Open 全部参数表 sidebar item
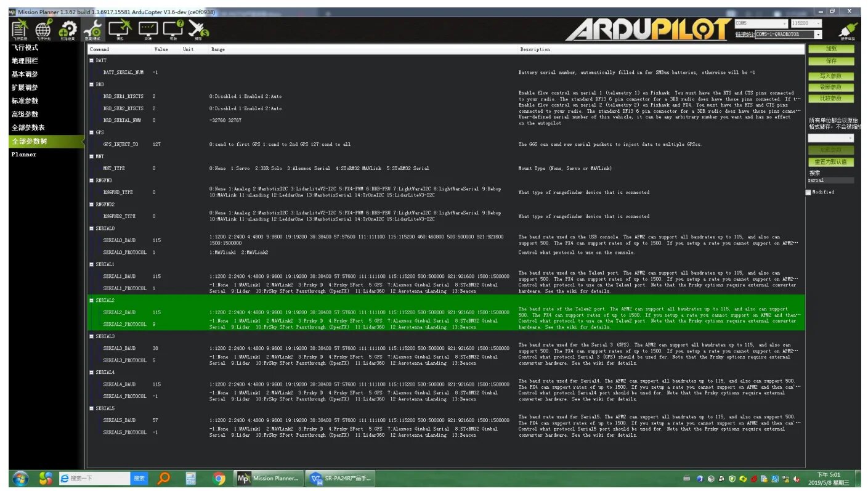The width and height of the screenshot is (868, 491). (28, 128)
